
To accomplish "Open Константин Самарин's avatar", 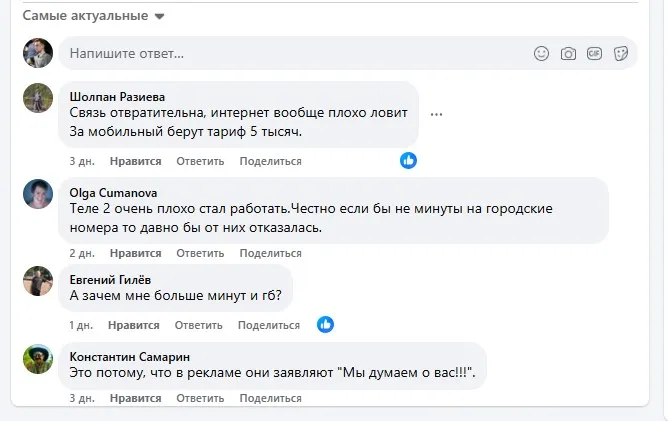I will 38,358.
